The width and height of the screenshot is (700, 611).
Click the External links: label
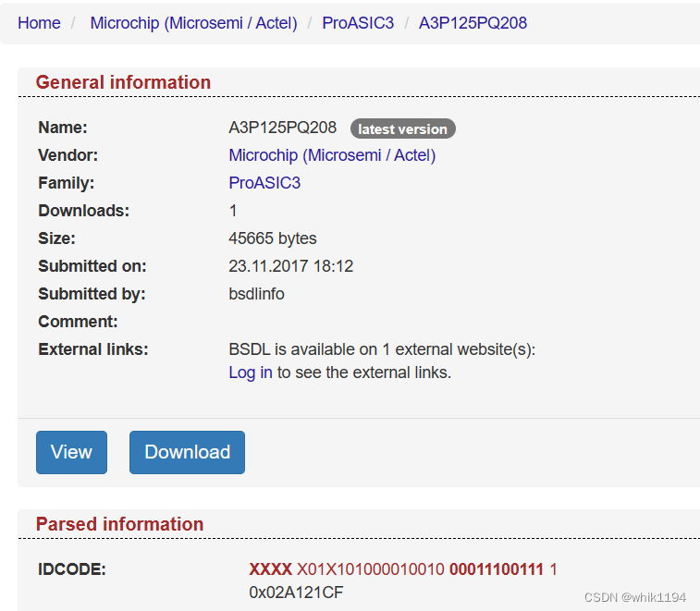click(x=93, y=349)
